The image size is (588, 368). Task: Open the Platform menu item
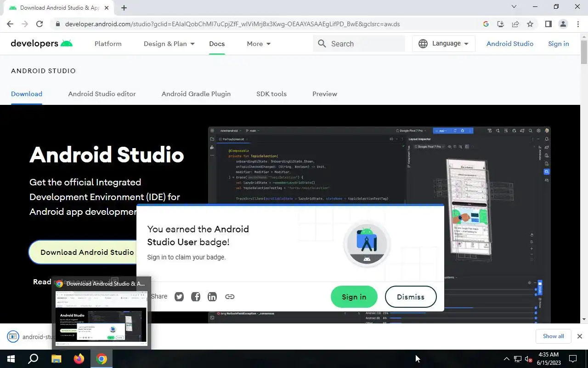pyautogui.click(x=108, y=44)
